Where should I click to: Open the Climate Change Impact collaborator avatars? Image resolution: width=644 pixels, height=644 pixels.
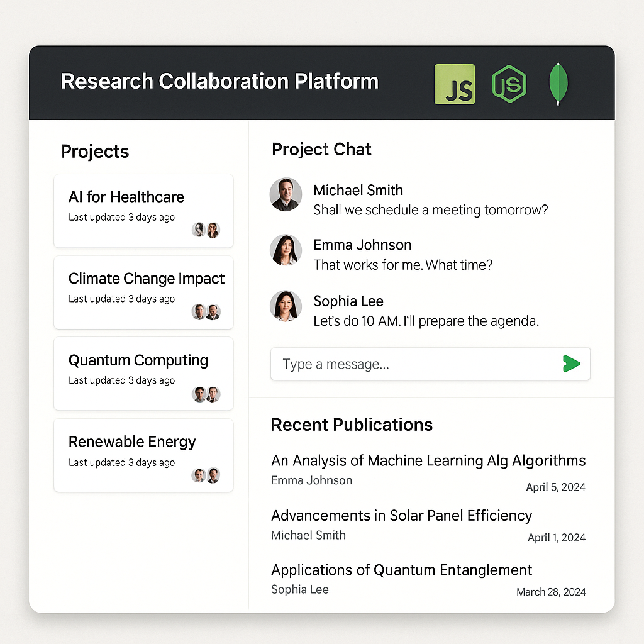(x=206, y=311)
